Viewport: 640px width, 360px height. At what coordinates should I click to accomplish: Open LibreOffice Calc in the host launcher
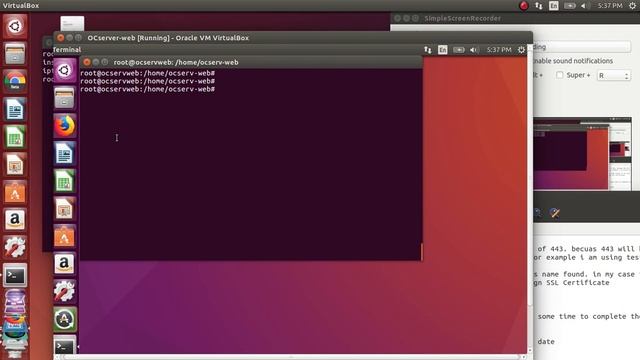click(x=15, y=137)
